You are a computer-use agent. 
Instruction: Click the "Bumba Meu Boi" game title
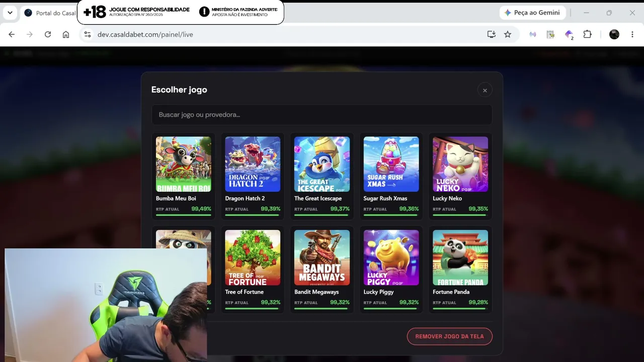pos(176,199)
